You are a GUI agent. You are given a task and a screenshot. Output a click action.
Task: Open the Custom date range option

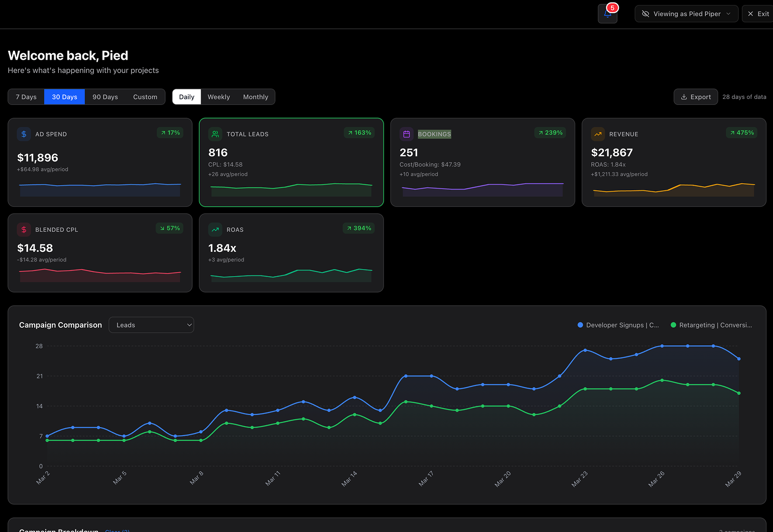coord(145,97)
